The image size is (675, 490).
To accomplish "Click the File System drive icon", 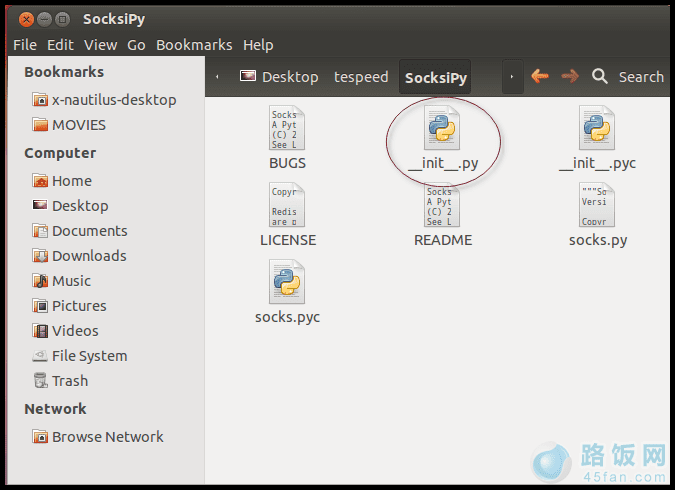I will (x=40, y=356).
